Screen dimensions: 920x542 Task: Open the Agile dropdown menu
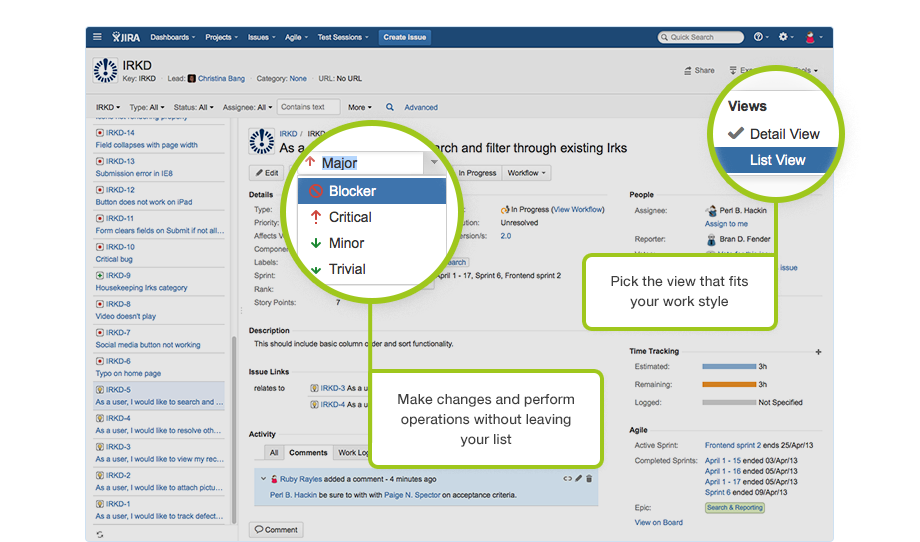[x=296, y=37]
